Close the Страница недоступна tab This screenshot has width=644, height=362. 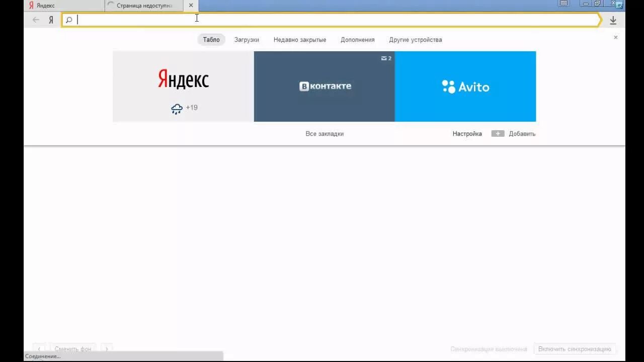tap(191, 6)
